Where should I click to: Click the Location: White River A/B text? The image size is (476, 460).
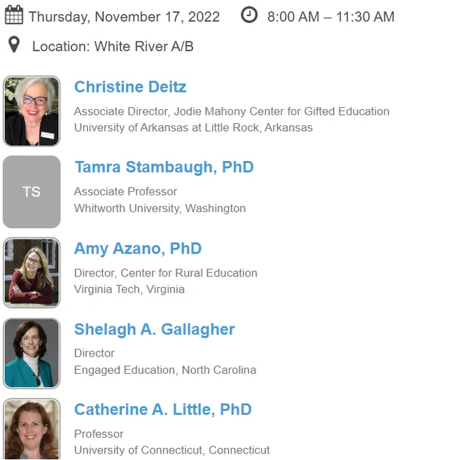113,46
